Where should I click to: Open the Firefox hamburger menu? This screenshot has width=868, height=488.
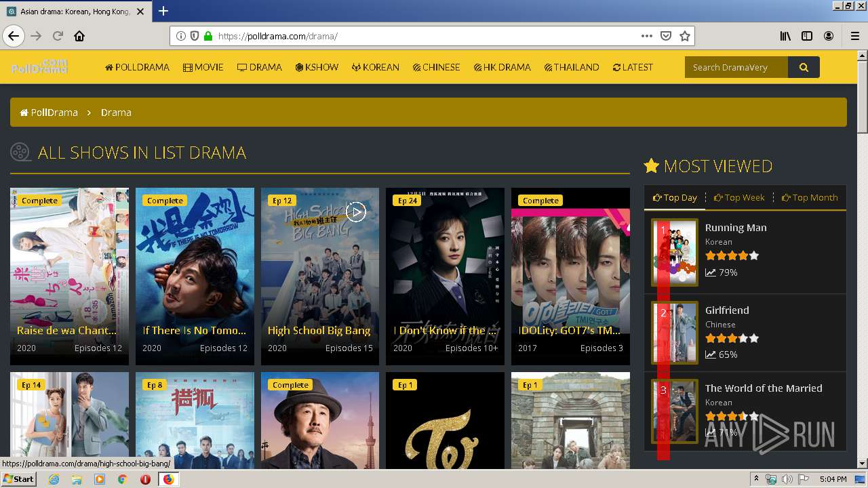click(x=854, y=36)
